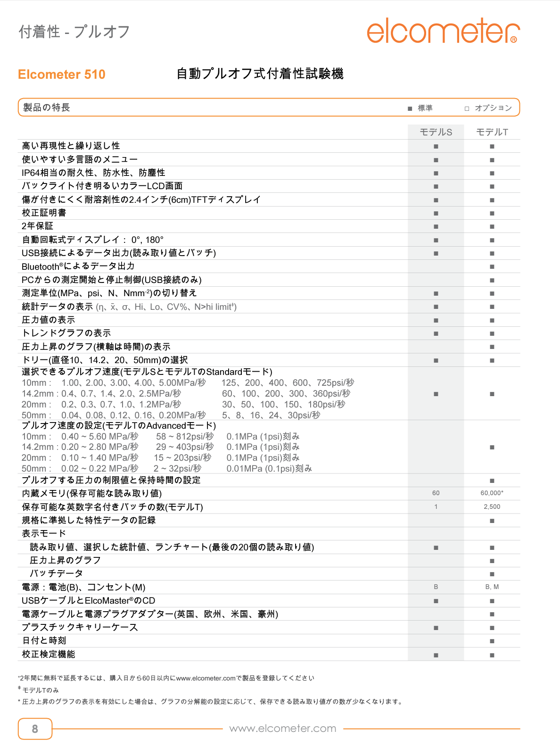Click the 標準 legend label
This screenshot has height=747, width=560.
coord(425,108)
